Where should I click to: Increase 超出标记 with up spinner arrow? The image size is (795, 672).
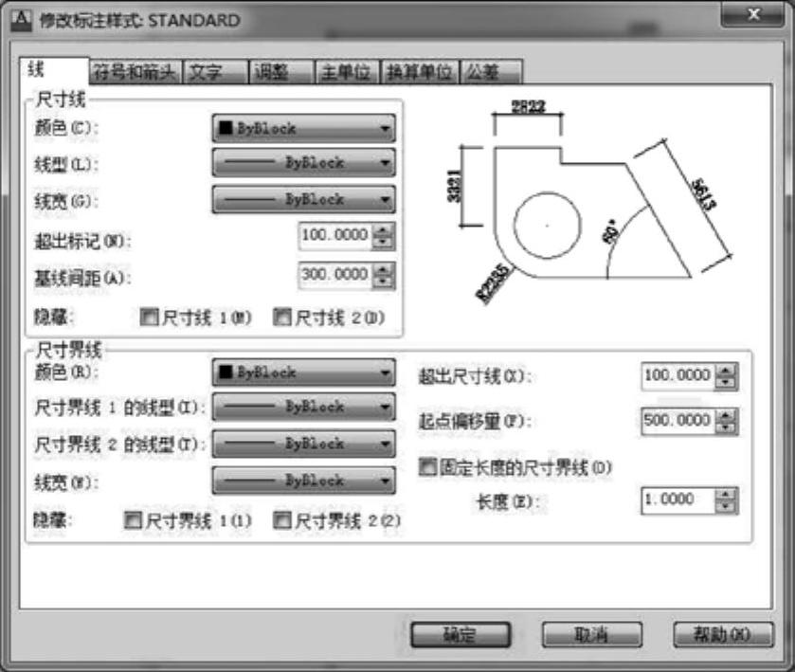[x=384, y=230]
